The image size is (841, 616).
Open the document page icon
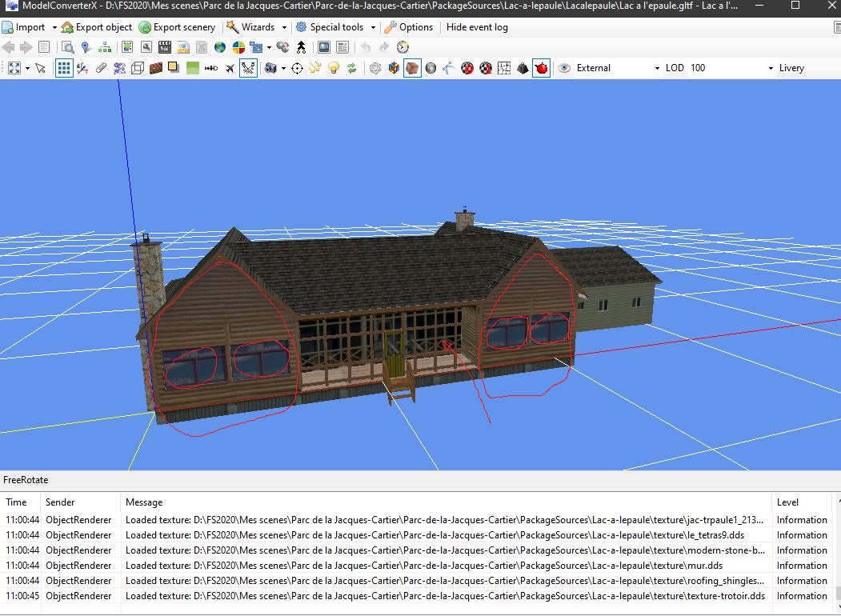[x=45, y=47]
